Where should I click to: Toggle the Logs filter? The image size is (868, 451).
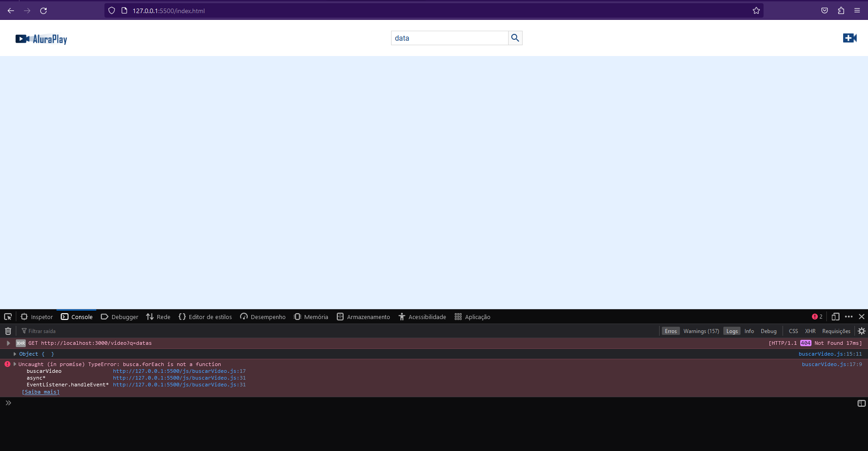click(x=732, y=331)
